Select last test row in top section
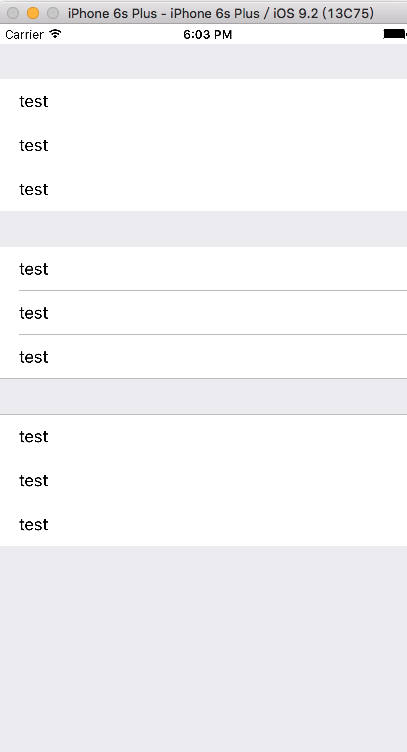Image resolution: width=407 pixels, height=752 pixels. (203, 189)
